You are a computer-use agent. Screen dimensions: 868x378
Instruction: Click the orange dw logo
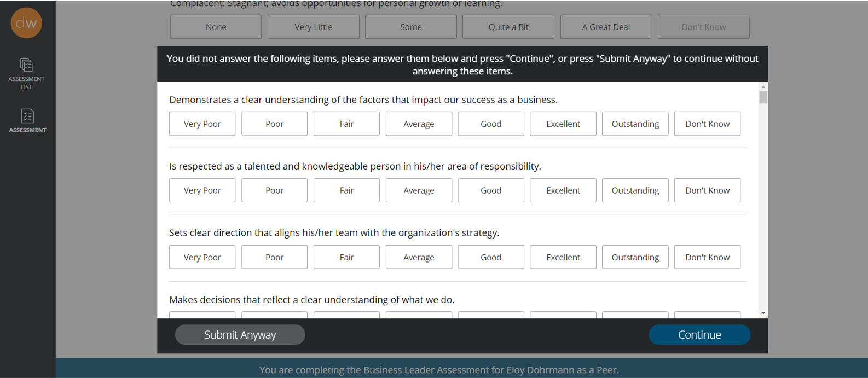coord(26,23)
